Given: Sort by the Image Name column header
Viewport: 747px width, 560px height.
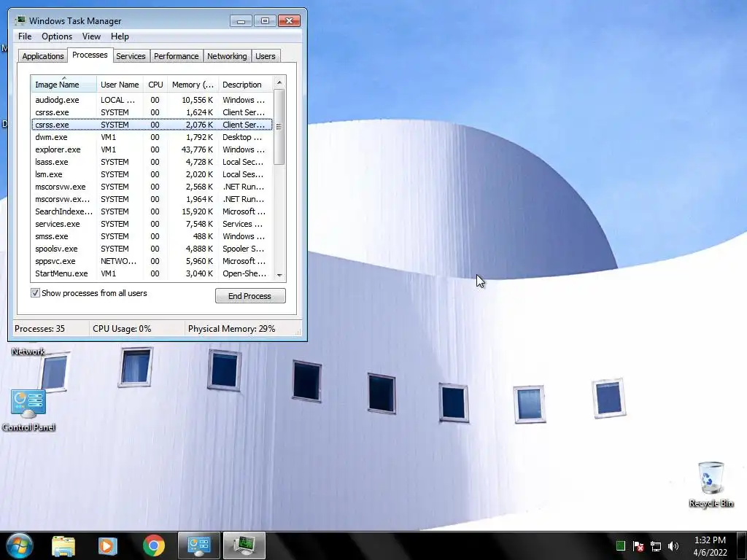Looking at the screenshot, I should pos(64,85).
